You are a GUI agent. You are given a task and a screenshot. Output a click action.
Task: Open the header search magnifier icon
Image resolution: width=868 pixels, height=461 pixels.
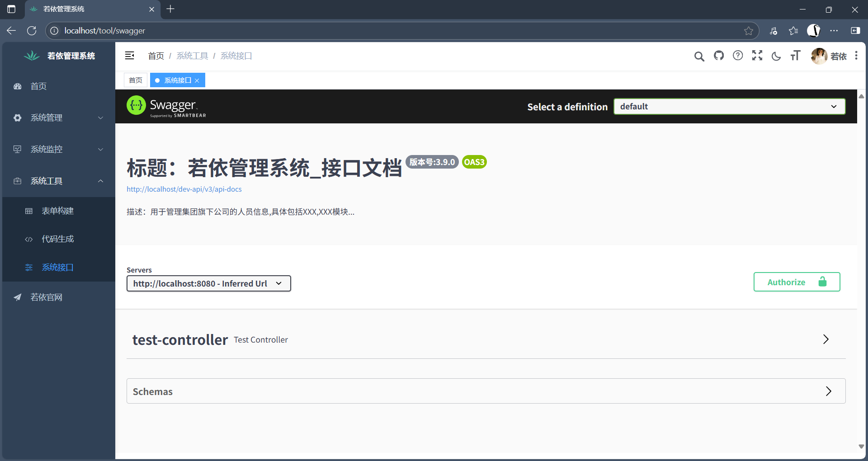pyautogui.click(x=699, y=56)
